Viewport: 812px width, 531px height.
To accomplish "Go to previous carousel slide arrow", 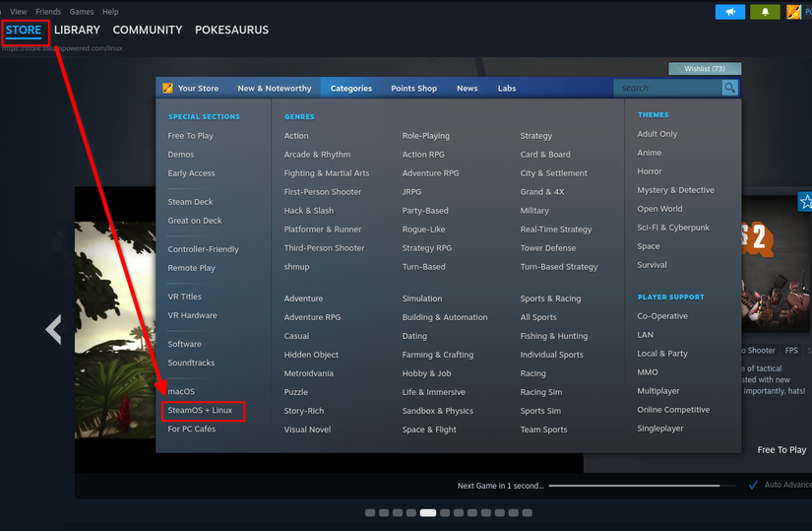I will click(x=53, y=329).
